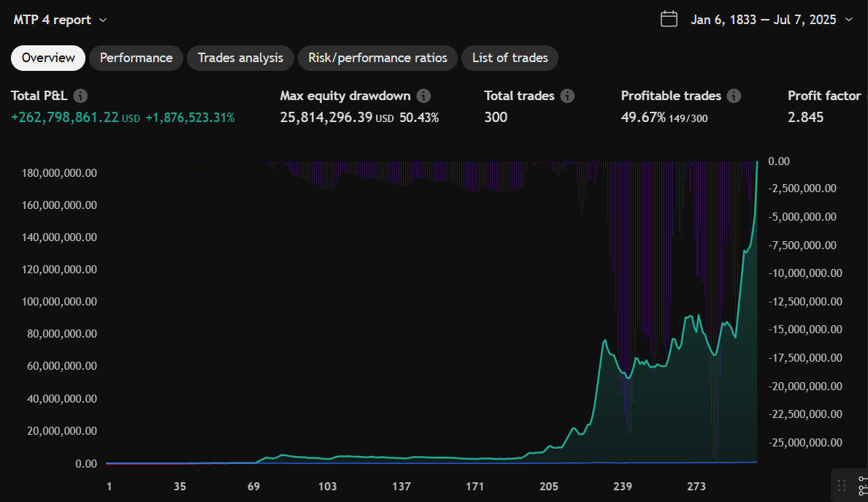Screen dimensions: 868x502
Task: Click the info icon beside Total trades
Action: click(x=567, y=96)
